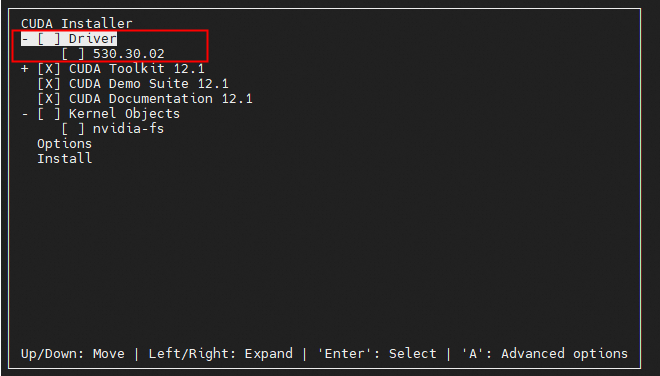Select the 530.30.02 version label
This screenshot has height=376, width=660.
click(129, 54)
